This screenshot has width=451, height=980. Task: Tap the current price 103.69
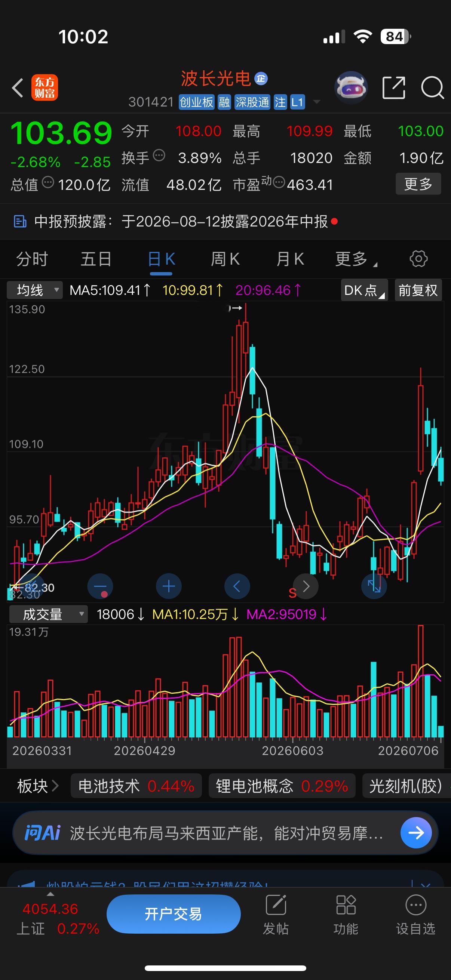pos(61,133)
